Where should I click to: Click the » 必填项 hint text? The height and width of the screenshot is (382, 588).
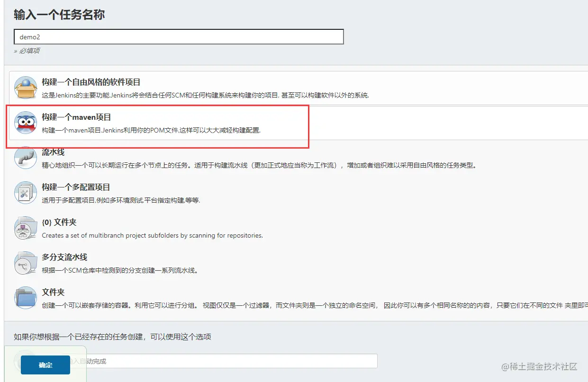click(x=27, y=51)
